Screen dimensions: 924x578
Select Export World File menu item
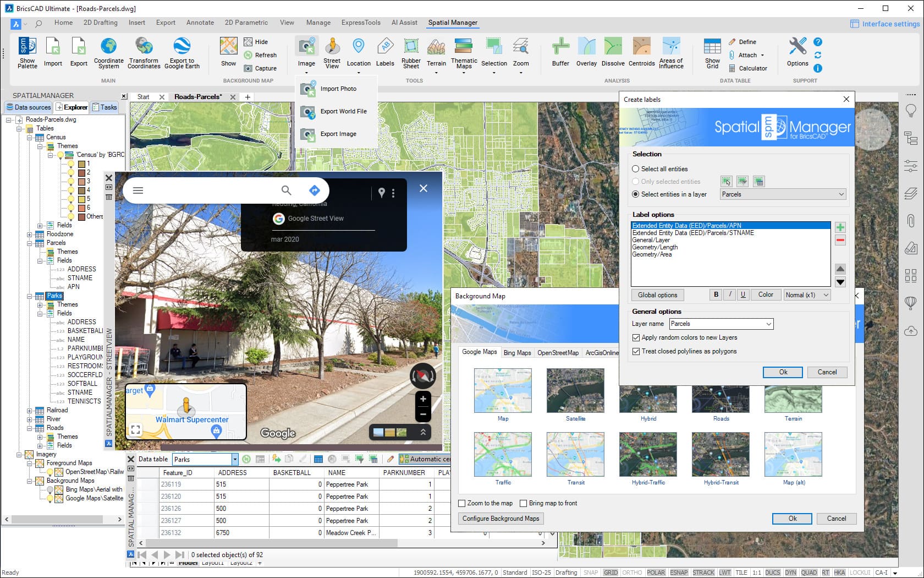337,111
